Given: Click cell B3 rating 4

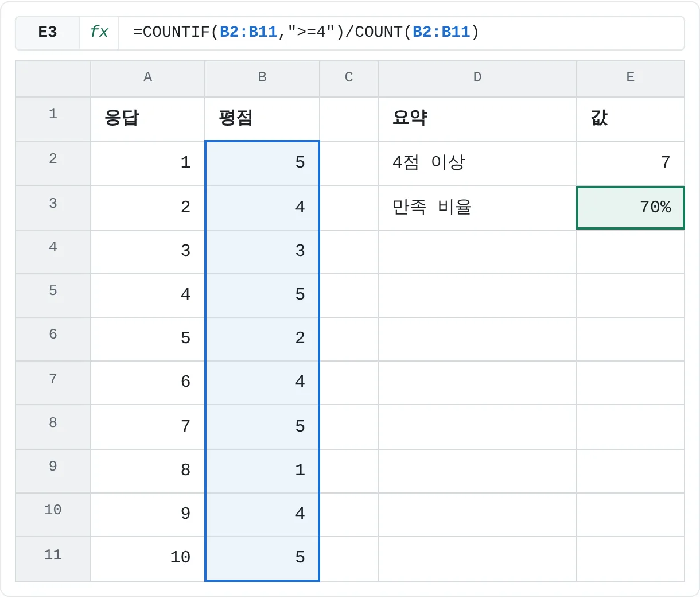Looking at the screenshot, I should tap(262, 208).
